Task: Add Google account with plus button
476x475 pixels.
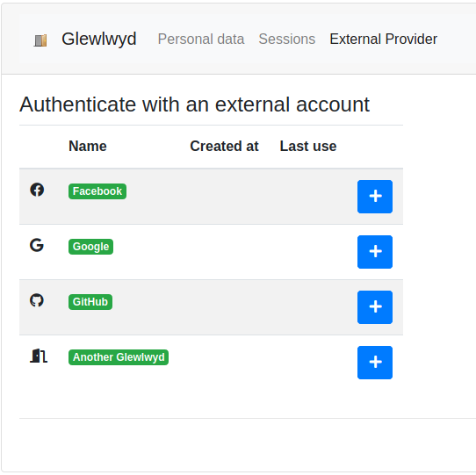Action: click(x=375, y=252)
